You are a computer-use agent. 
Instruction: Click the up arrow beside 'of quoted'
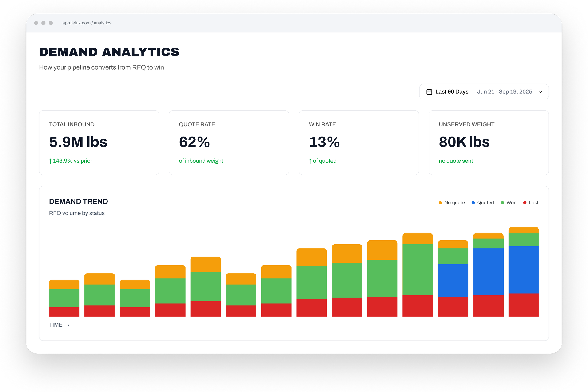click(x=310, y=161)
